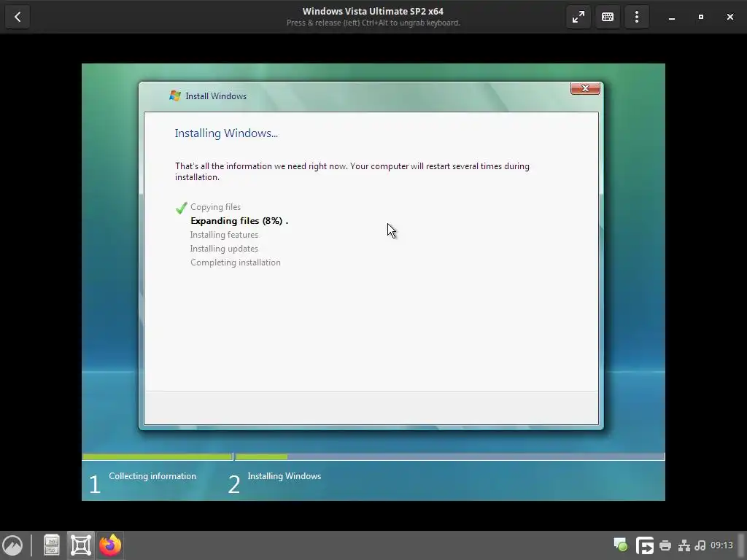
Task: Close the Windows Vista Ultimate VM window
Action: point(729,17)
